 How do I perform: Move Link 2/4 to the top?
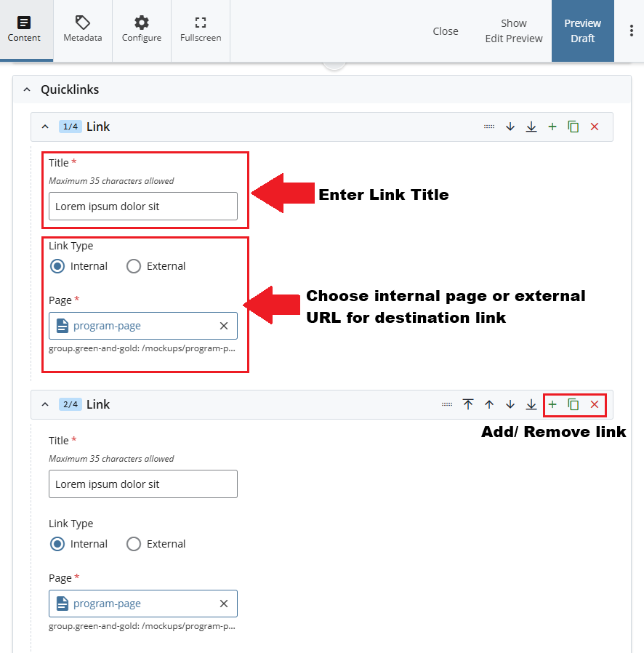point(468,404)
